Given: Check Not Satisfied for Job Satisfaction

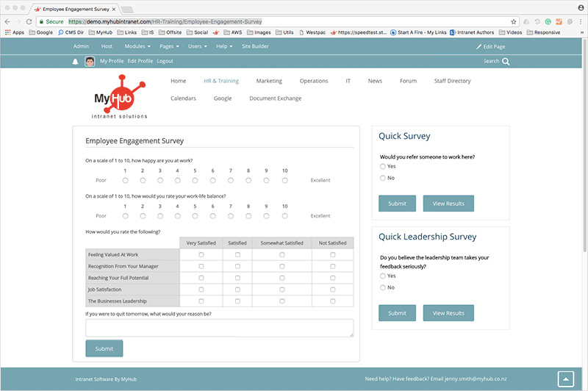Looking at the screenshot, I should point(332,290).
